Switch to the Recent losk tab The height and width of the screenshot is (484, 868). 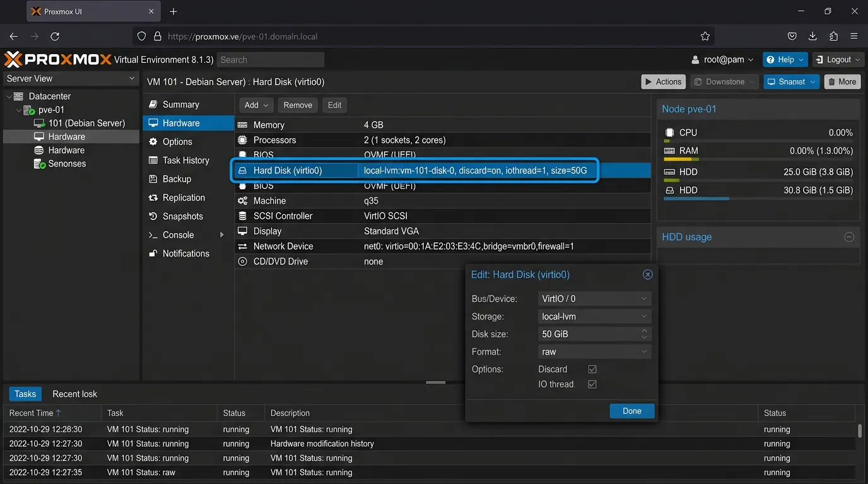click(x=74, y=394)
